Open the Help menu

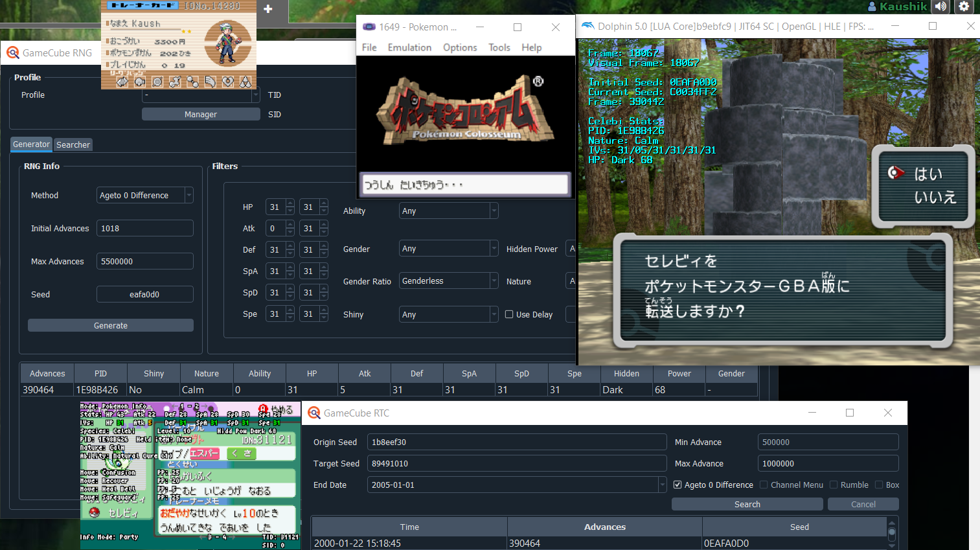(531, 47)
